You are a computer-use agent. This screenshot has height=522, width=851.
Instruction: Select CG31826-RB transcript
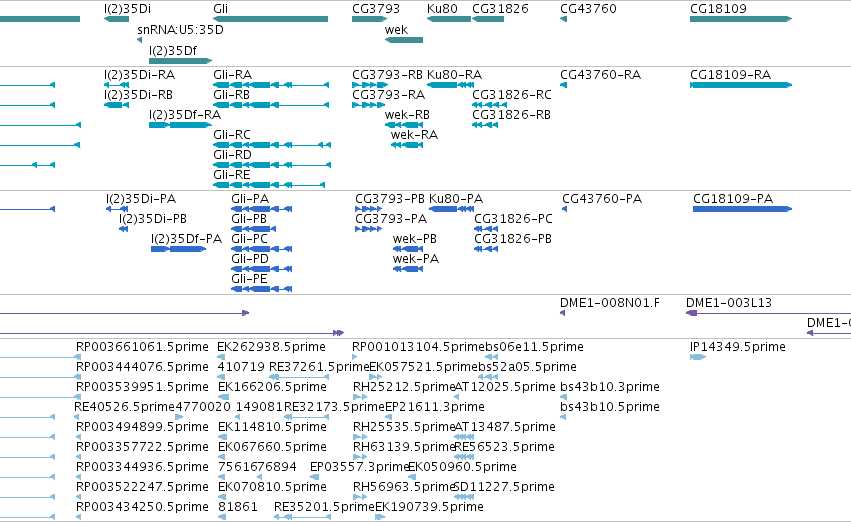click(511, 115)
